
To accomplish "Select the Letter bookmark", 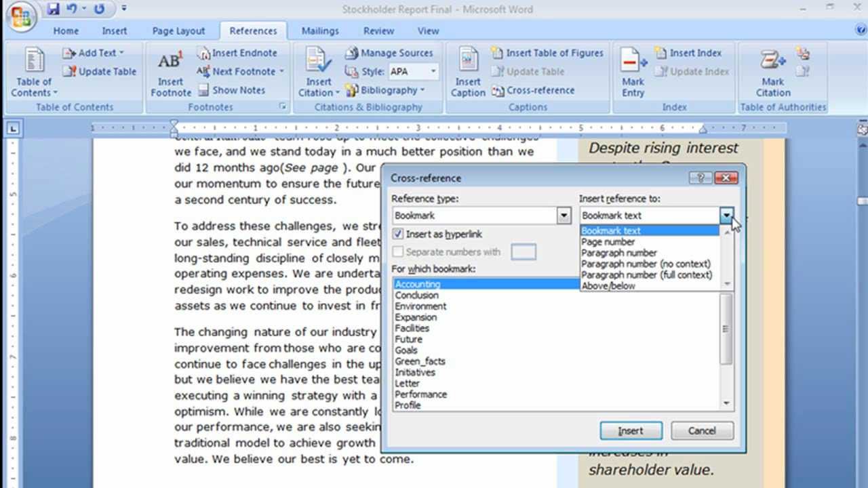I will (556, 383).
